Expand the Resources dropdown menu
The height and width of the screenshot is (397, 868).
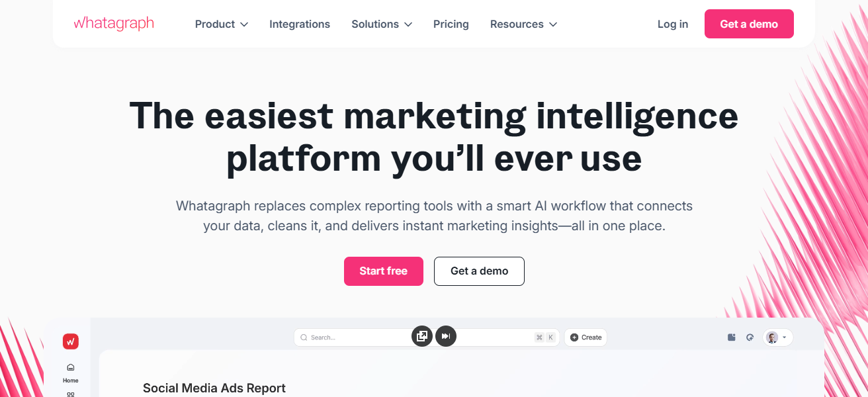523,24
